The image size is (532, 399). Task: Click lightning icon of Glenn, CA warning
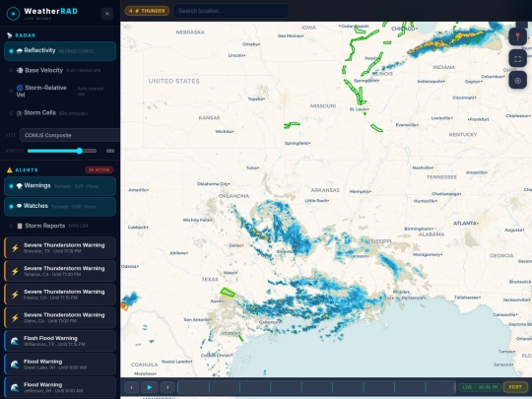tap(15, 318)
